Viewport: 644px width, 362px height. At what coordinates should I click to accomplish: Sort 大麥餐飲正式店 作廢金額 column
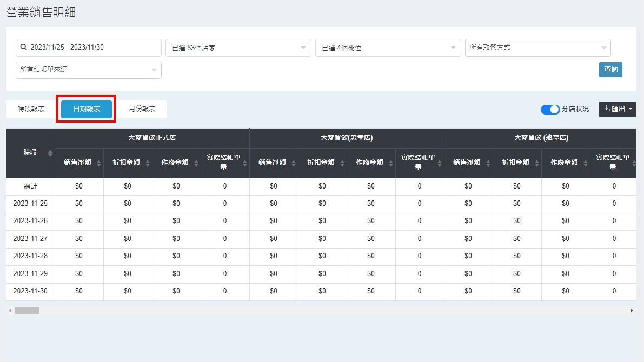coord(196,163)
